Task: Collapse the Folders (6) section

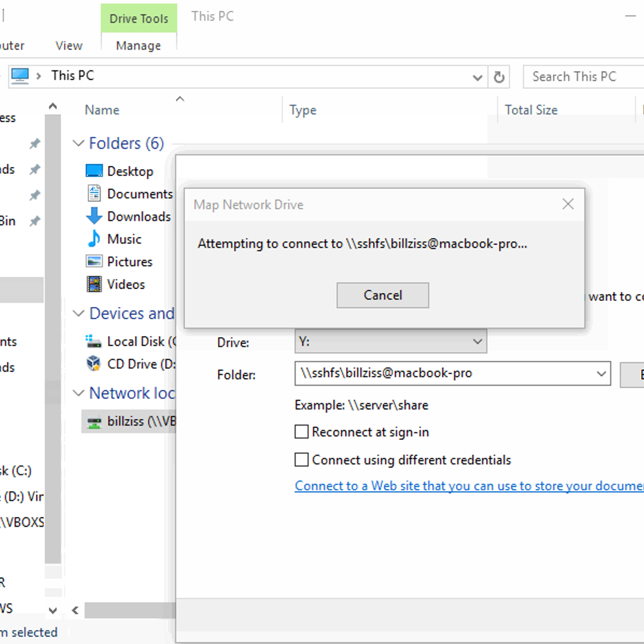Action: pyautogui.click(x=78, y=143)
